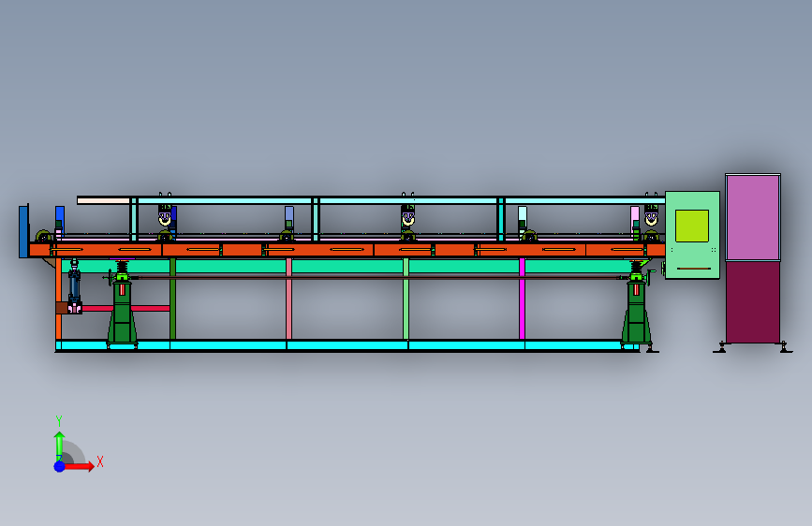Select the purple upper panel of the cabinet
The image size is (812, 526).
pos(753,217)
